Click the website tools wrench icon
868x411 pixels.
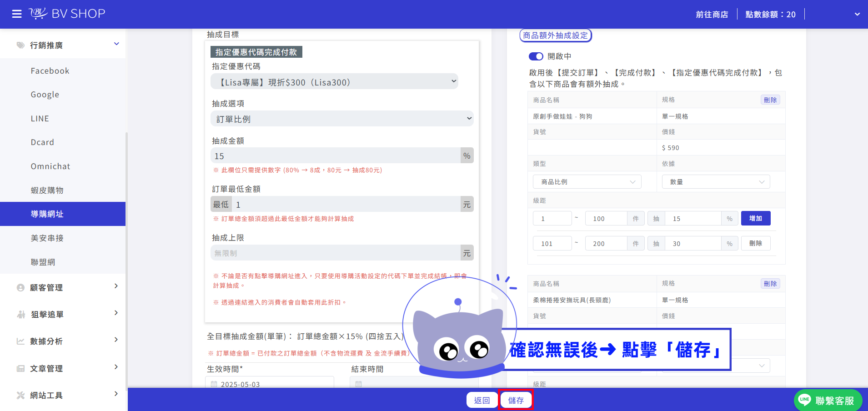coord(20,395)
